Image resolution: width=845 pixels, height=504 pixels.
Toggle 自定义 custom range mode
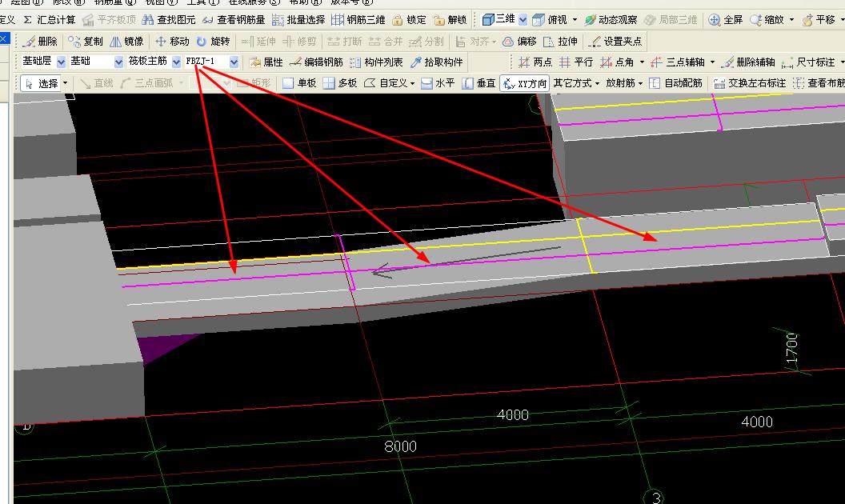click(389, 83)
